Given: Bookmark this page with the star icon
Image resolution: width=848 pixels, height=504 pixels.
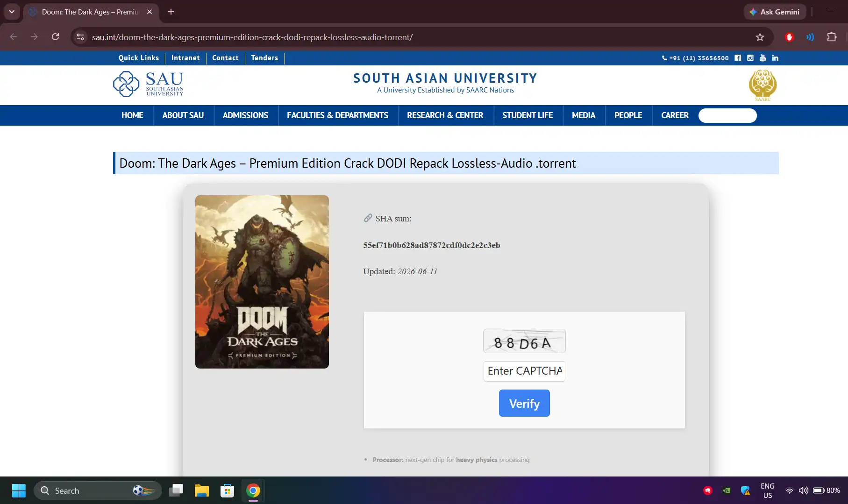Looking at the screenshot, I should pos(760,37).
